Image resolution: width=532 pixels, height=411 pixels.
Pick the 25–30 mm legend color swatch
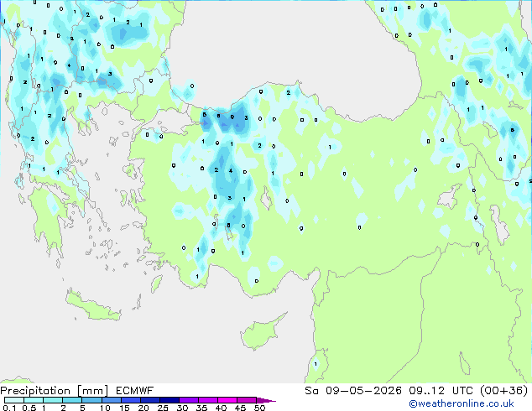tap(169, 400)
